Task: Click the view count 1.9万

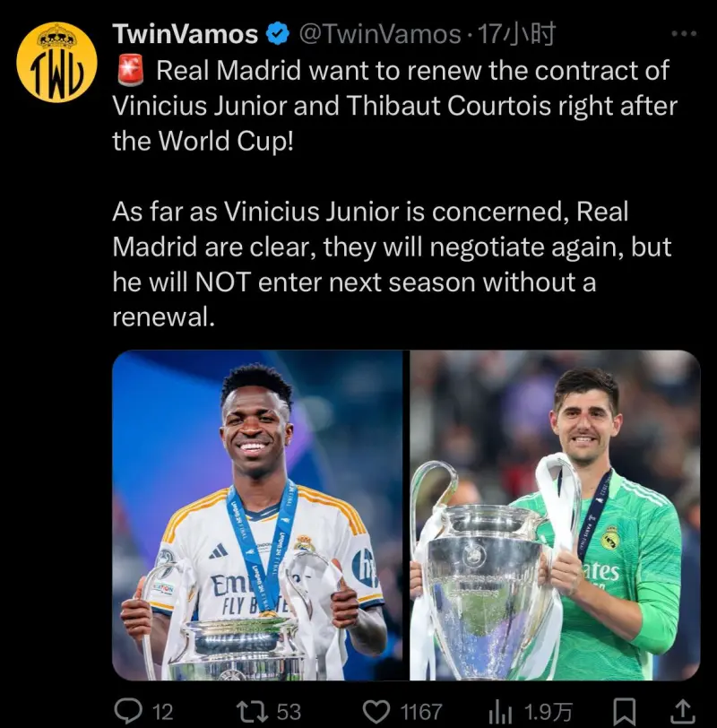Action: click(549, 712)
